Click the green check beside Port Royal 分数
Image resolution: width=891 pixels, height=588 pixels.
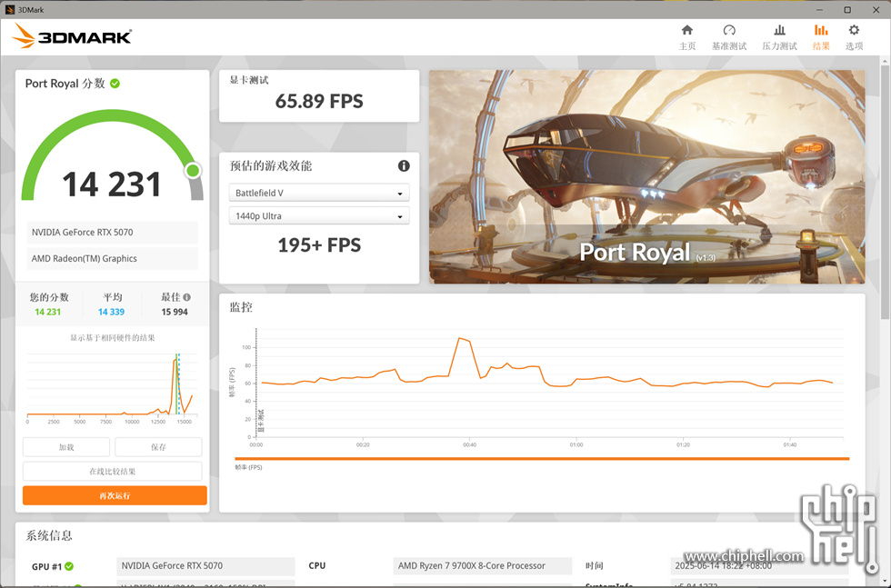coord(115,84)
